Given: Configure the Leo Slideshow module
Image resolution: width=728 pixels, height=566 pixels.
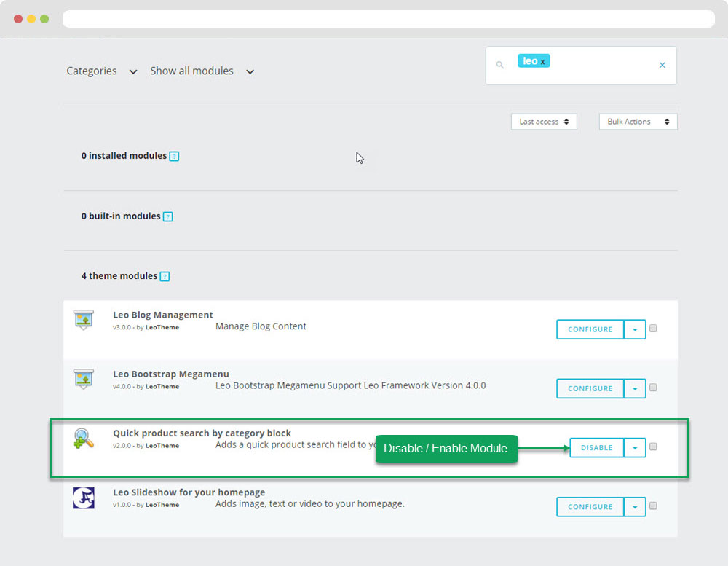Looking at the screenshot, I should [590, 507].
